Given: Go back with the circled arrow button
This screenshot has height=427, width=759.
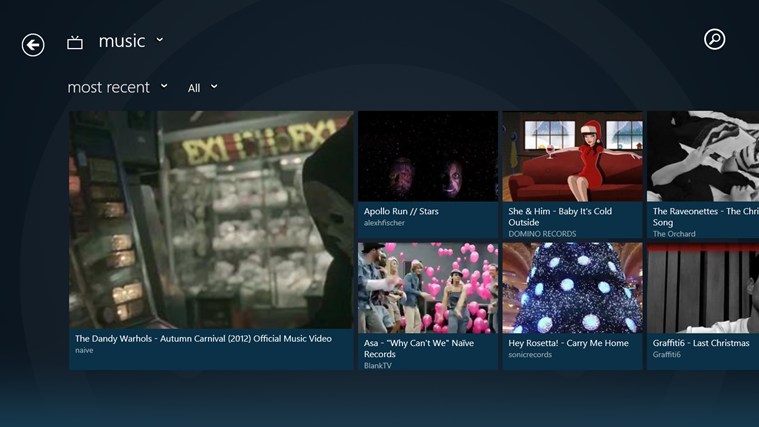Looking at the screenshot, I should [33, 45].
